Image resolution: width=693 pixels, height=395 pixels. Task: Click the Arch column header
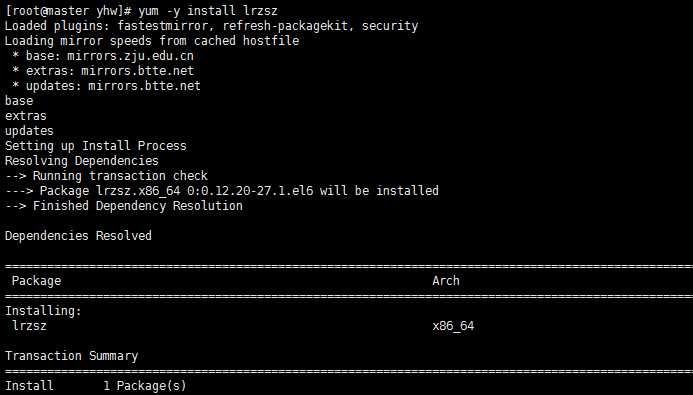446,281
